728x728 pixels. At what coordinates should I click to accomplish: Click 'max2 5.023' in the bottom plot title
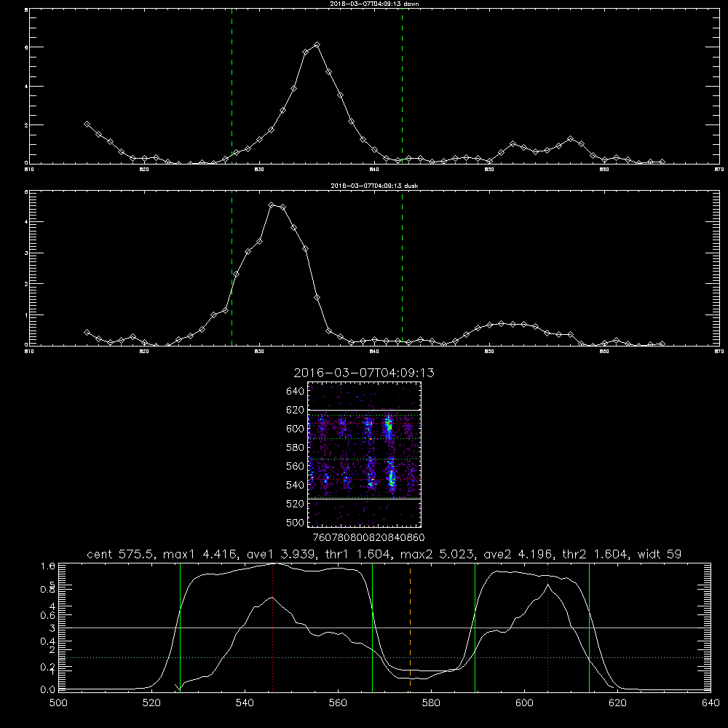pyautogui.click(x=437, y=554)
